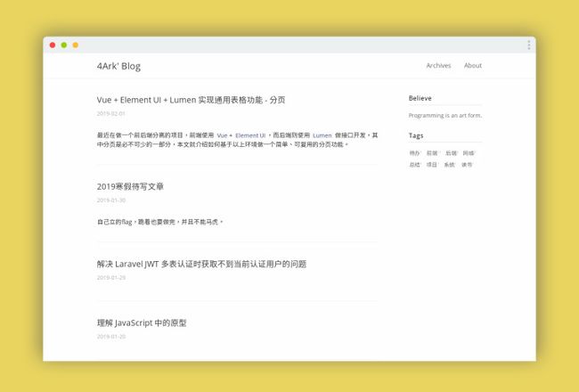Select the 待办 tag
The height and width of the screenshot is (392, 579).
point(414,153)
